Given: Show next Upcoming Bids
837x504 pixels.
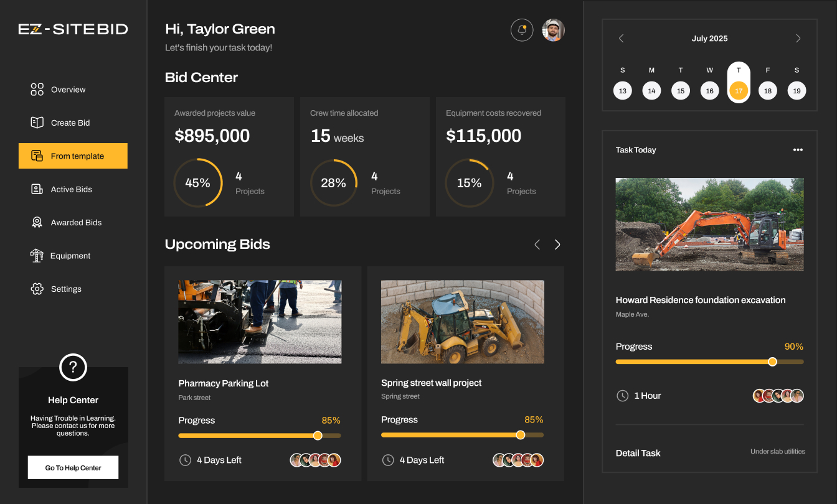Looking at the screenshot, I should coord(557,245).
